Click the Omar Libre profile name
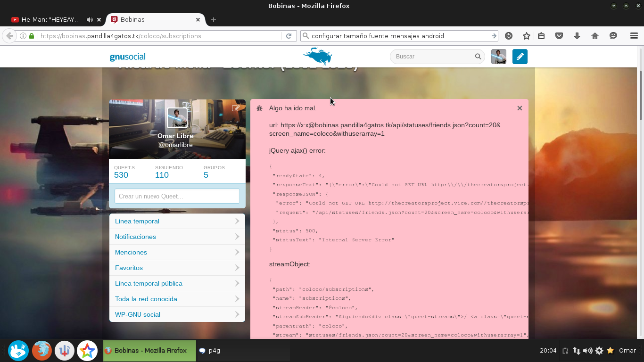The width and height of the screenshot is (644, 362). coord(175,136)
